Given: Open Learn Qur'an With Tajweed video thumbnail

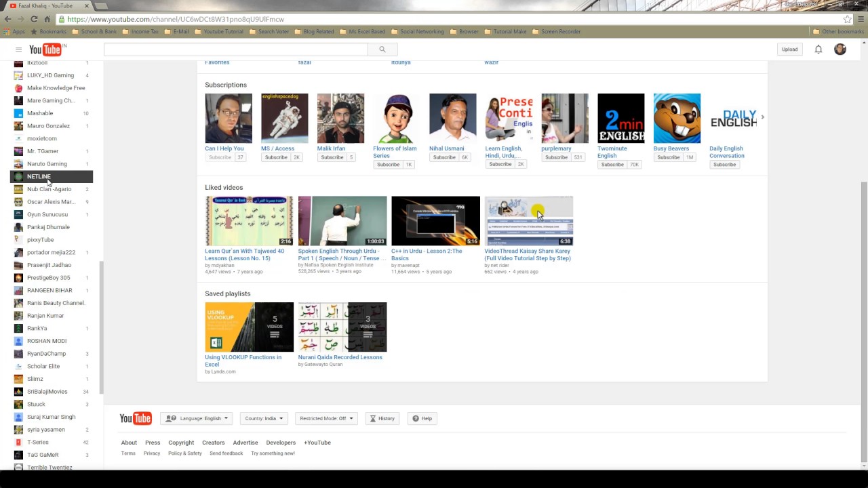Looking at the screenshot, I should click(250, 221).
